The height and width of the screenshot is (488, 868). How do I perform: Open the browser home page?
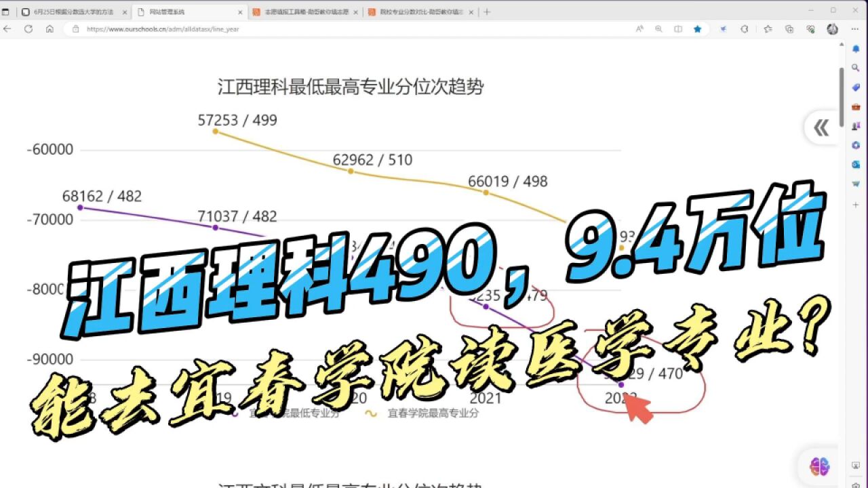click(x=50, y=29)
